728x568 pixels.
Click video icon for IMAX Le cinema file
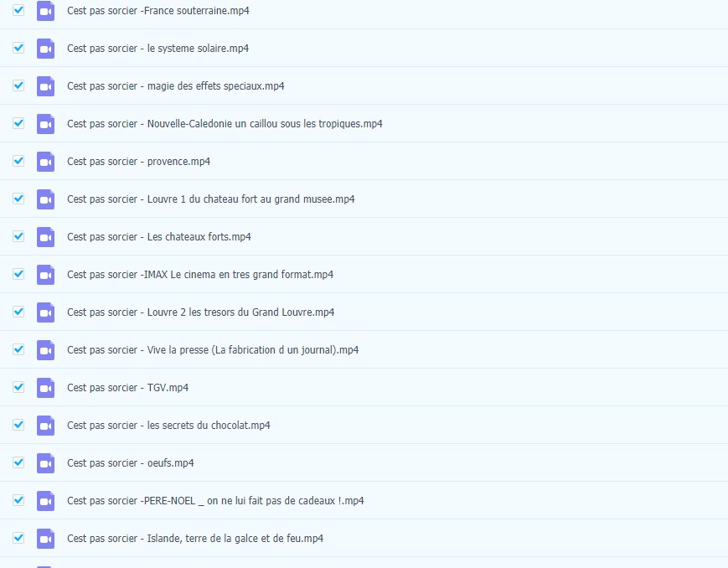click(45, 275)
